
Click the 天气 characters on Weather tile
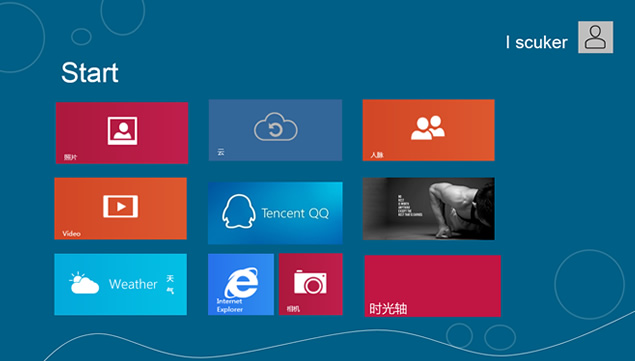click(170, 284)
